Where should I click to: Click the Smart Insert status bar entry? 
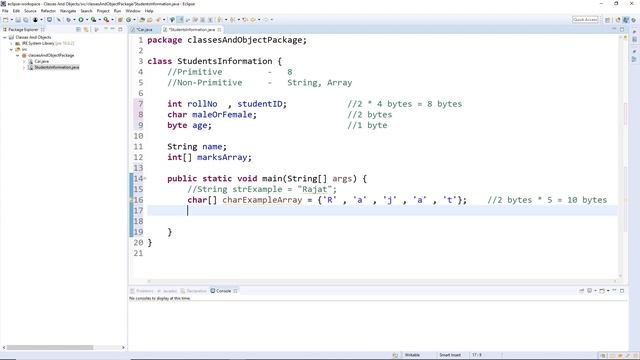point(450,355)
